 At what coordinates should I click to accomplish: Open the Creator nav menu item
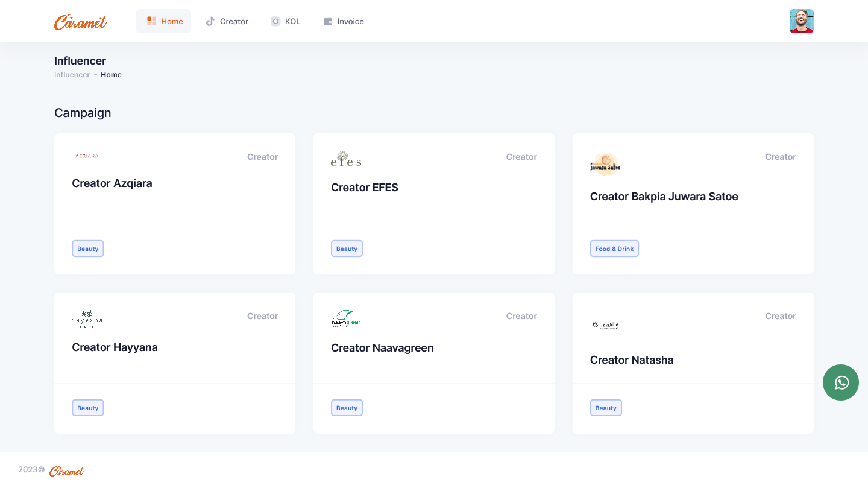(x=227, y=21)
